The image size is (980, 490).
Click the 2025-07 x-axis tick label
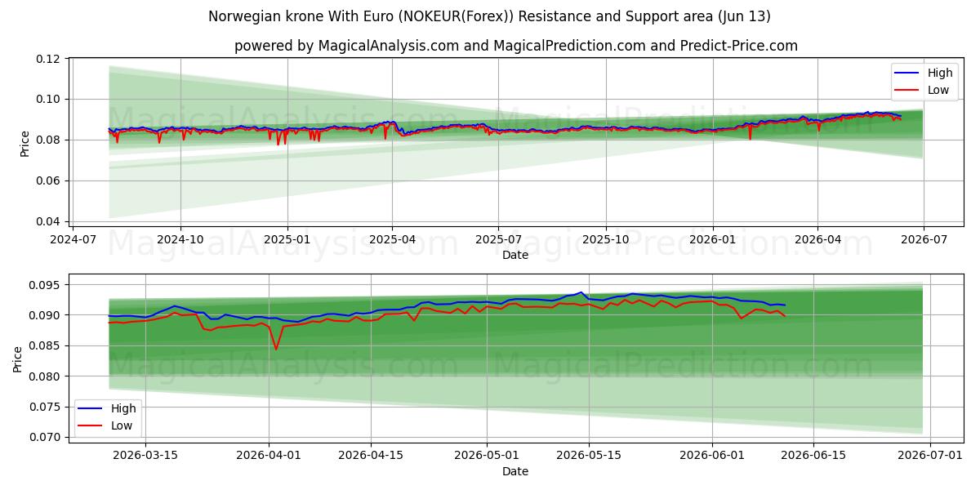point(498,240)
